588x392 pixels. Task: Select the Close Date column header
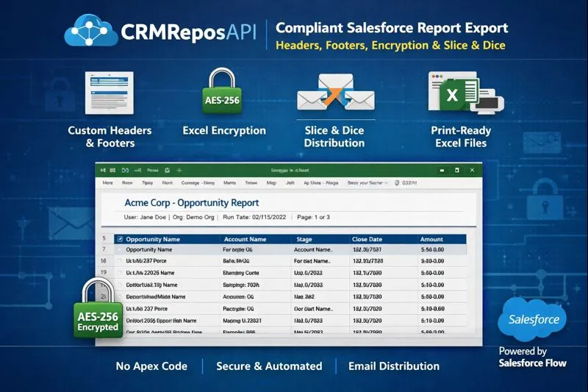pyautogui.click(x=367, y=239)
